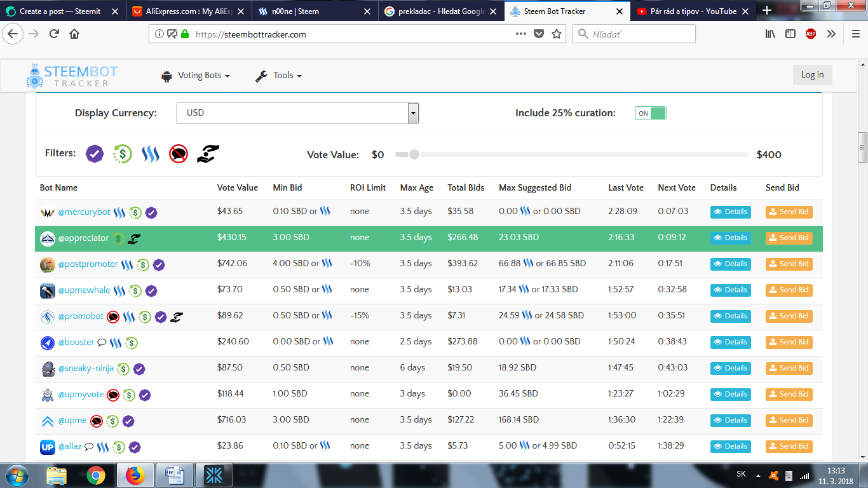Reload the current page
Screen dimensions: 868x488
pos(54,34)
